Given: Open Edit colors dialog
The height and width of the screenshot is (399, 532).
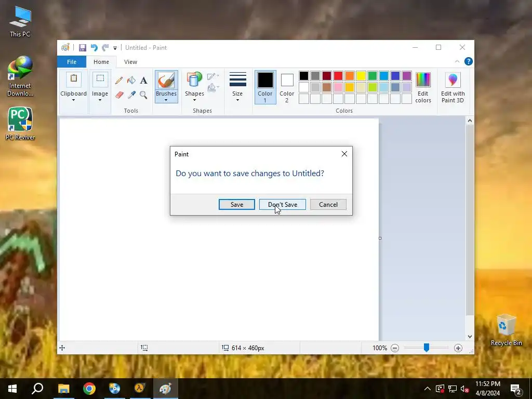Looking at the screenshot, I should point(423,87).
